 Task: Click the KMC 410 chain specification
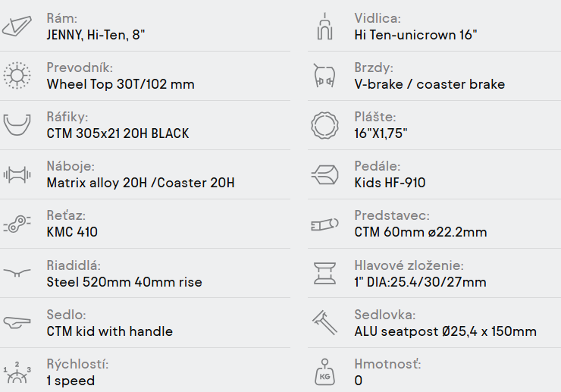click(x=72, y=232)
